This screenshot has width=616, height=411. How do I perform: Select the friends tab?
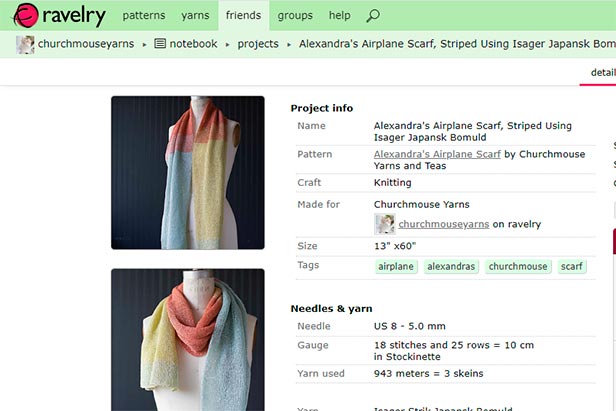(x=244, y=15)
